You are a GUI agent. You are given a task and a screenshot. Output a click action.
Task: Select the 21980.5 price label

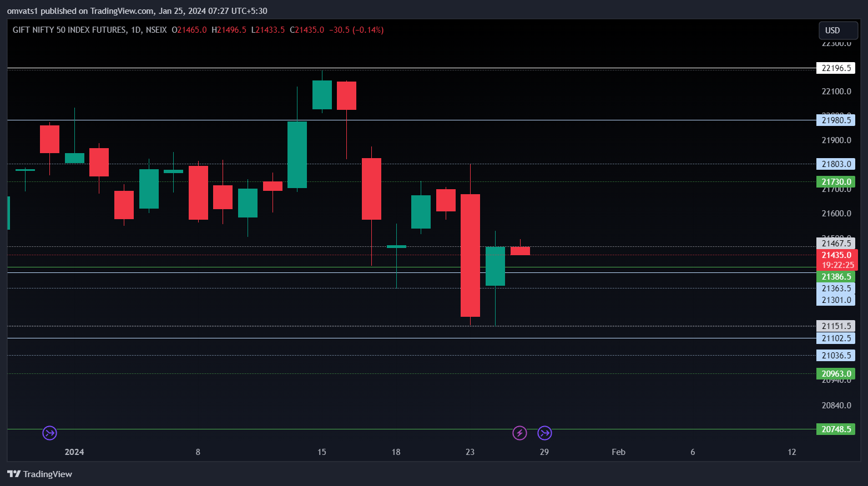pyautogui.click(x=836, y=120)
